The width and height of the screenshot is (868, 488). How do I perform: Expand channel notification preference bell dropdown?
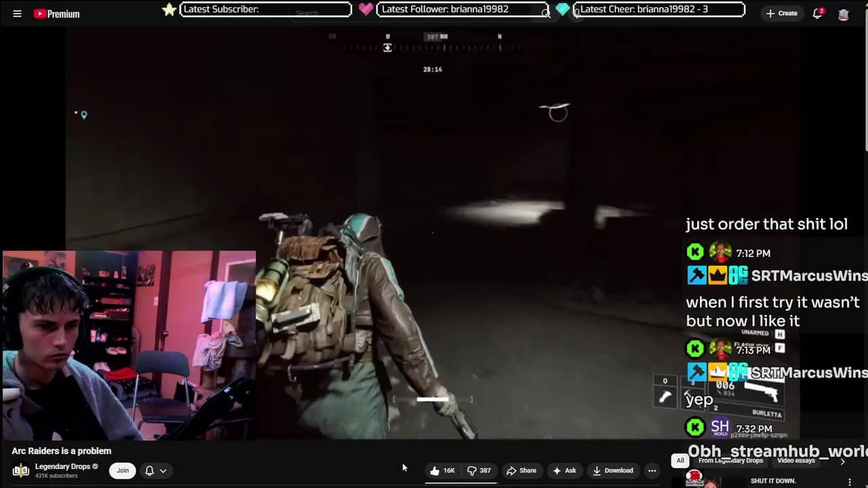coord(155,470)
